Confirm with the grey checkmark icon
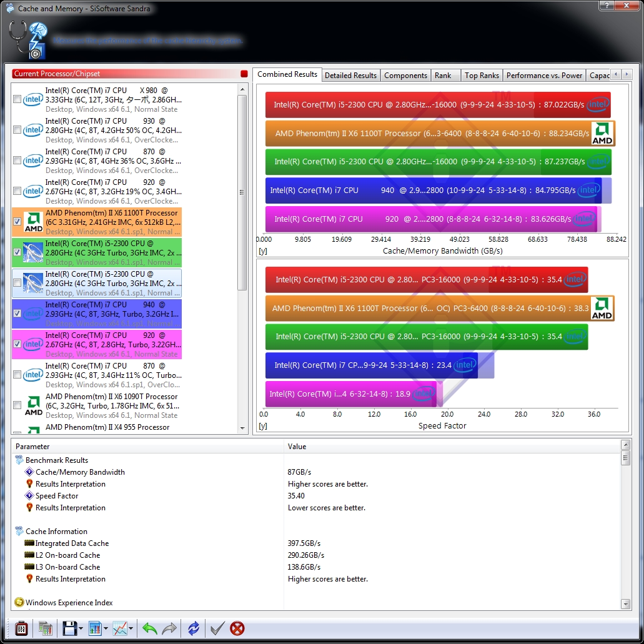 click(x=217, y=628)
